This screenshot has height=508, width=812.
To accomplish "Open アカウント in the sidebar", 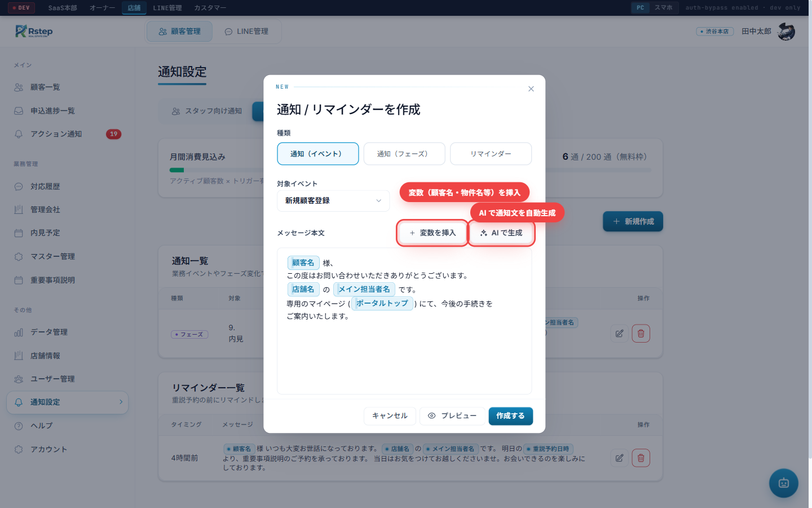I will (x=68, y=449).
